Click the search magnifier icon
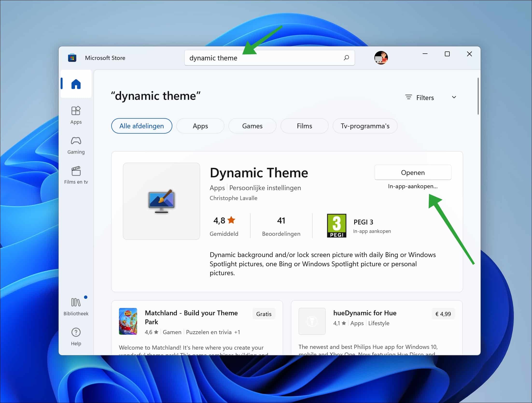The image size is (532, 403). pyautogui.click(x=346, y=58)
